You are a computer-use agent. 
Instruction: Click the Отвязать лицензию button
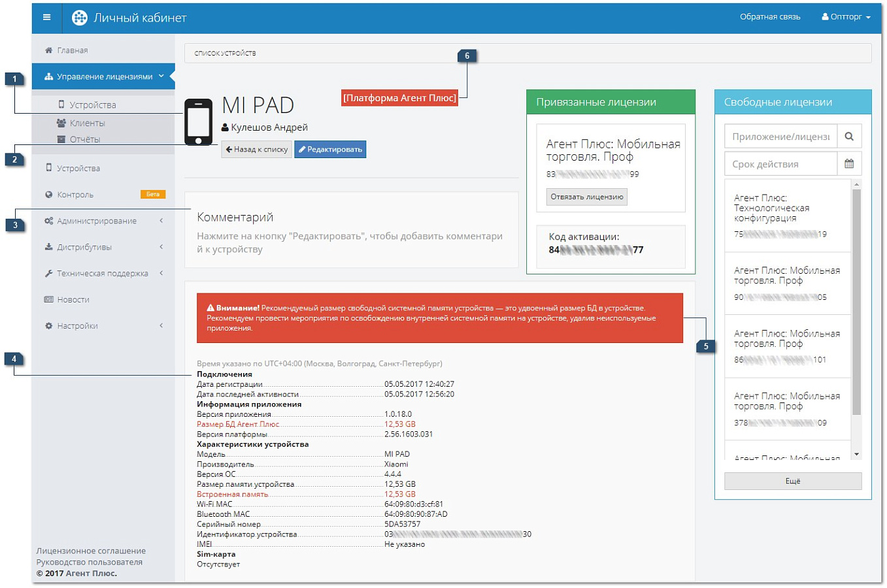pyautogui.click(x=587, y=197)
